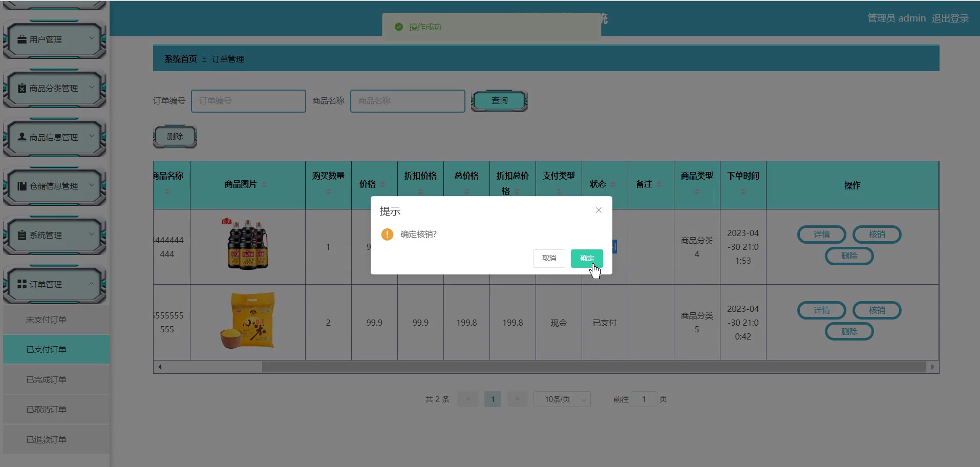Sort by 支付类型 column arrows
This screenshot has height=467, width=980.
(559, 192)
